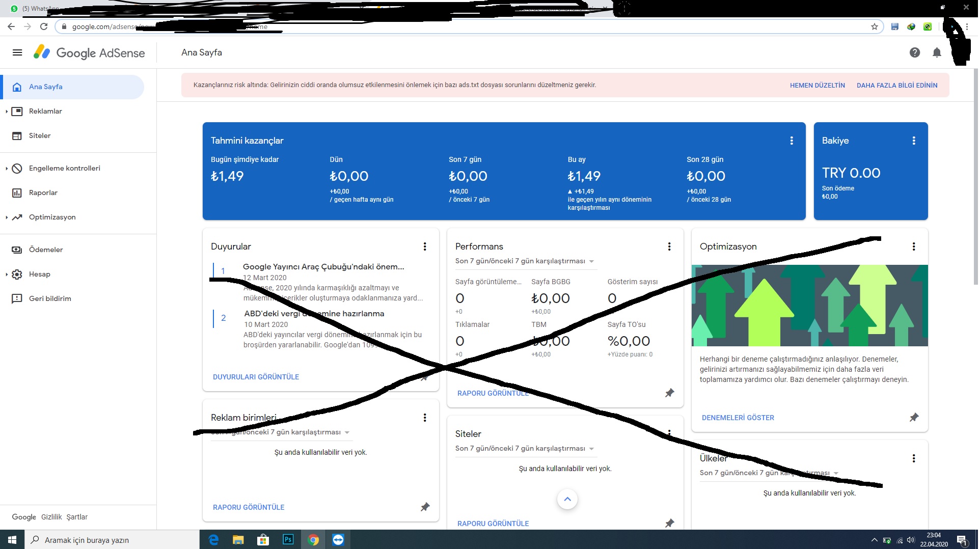
Task: Open Ülkeler period comparison dropdown
Action: pos(770,473)
